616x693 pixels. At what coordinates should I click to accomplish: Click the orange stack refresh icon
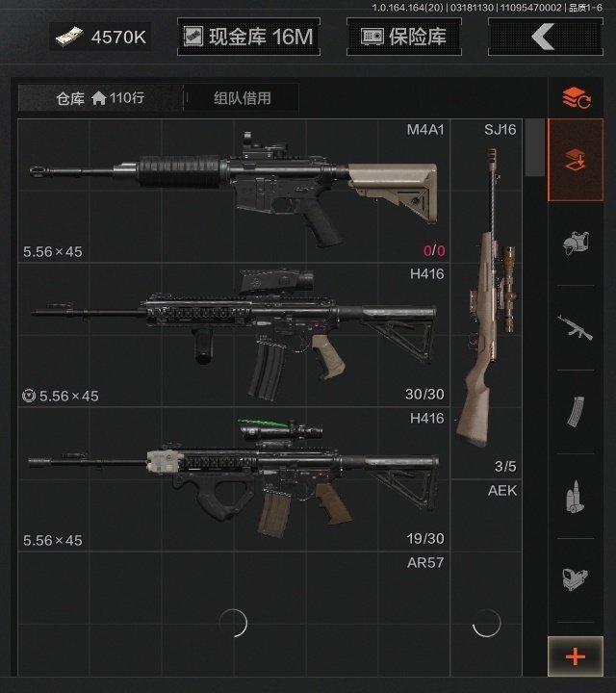(x=576, y=97)
